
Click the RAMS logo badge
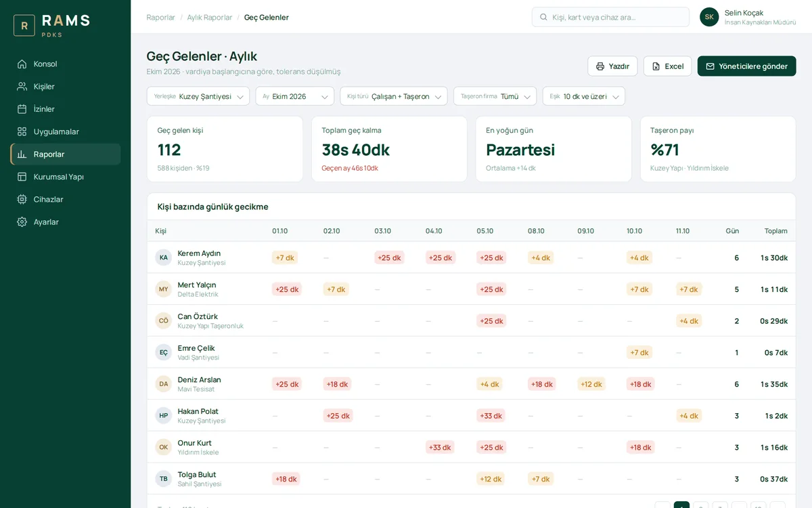24,26
